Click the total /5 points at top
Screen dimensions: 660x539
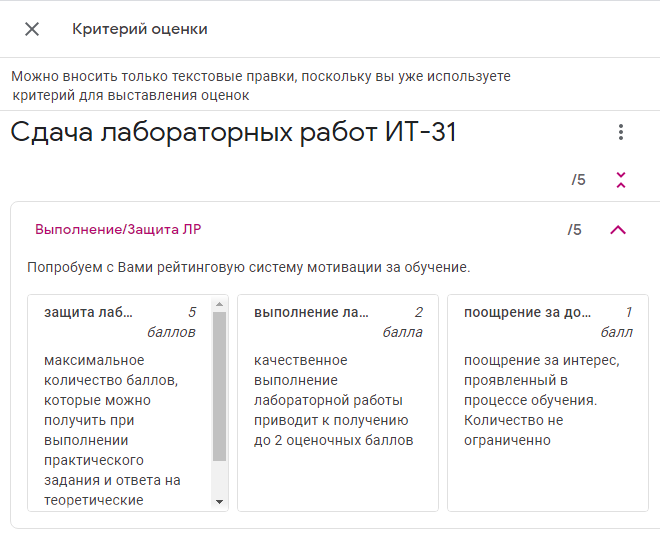tap(578, 180)
